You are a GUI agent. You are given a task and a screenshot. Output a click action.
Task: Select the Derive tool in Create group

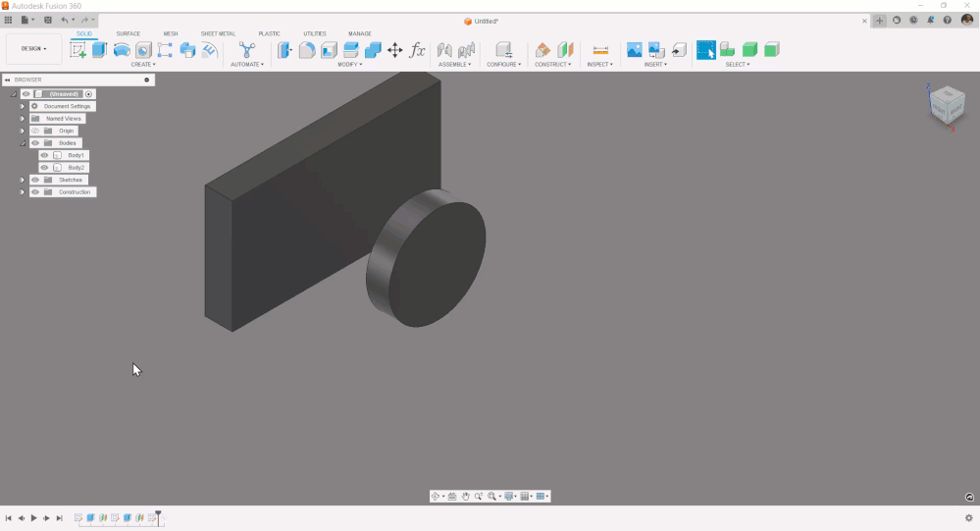point(187,50)
